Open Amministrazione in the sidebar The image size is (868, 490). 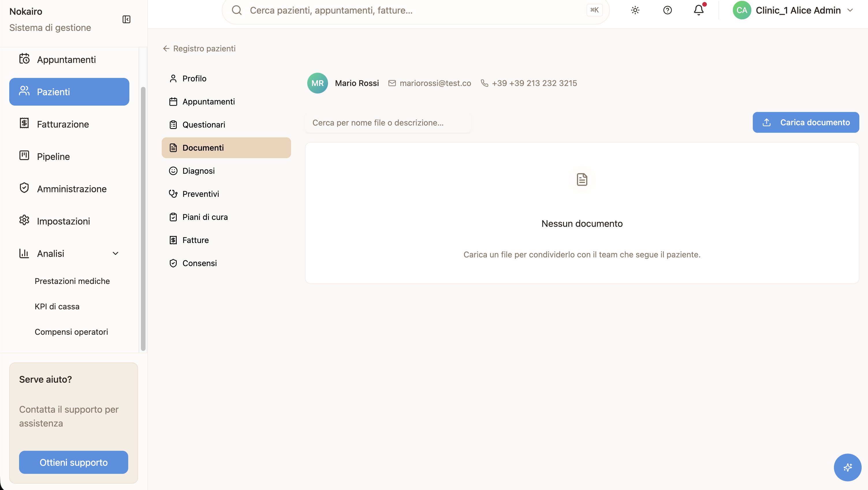click(69, 189)
